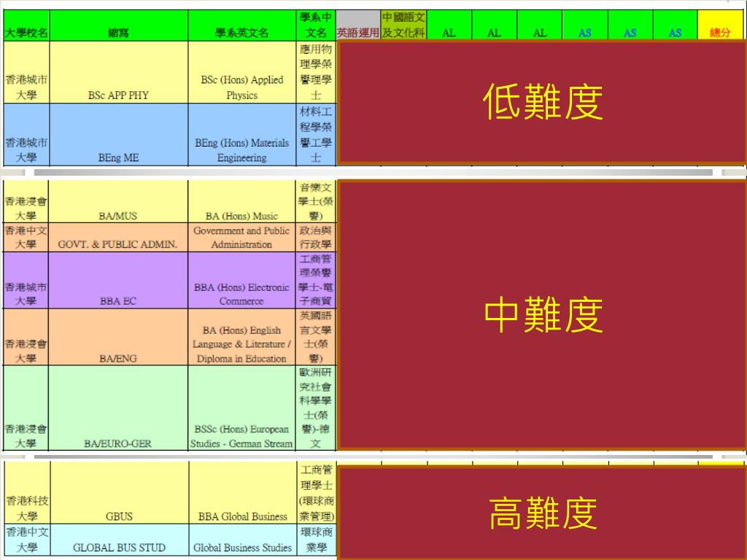This screenshot has width=747, height=560.
Task: Click the BSc (Hons) Applied Physics cell
Action: pos(242,72)
